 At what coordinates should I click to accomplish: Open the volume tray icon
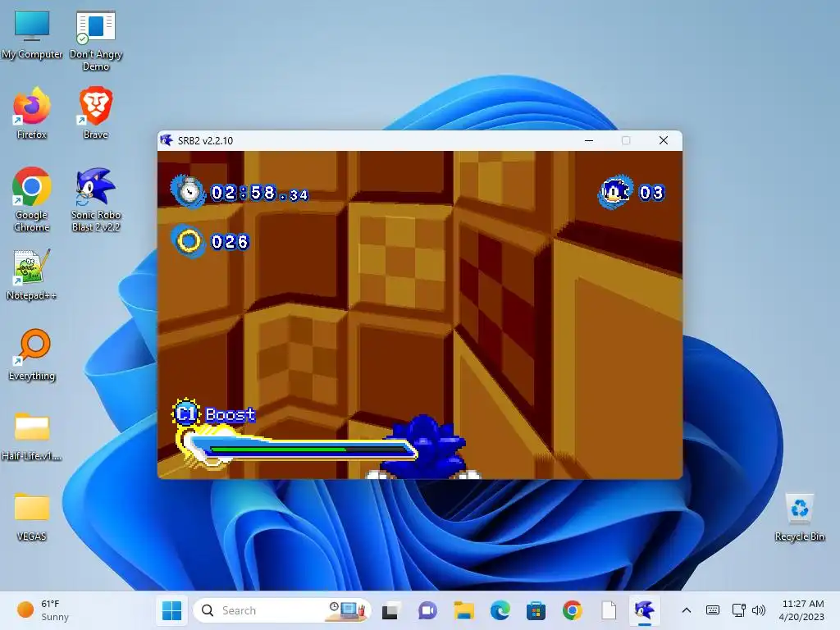pyautogui.click(x=758, y=610)
